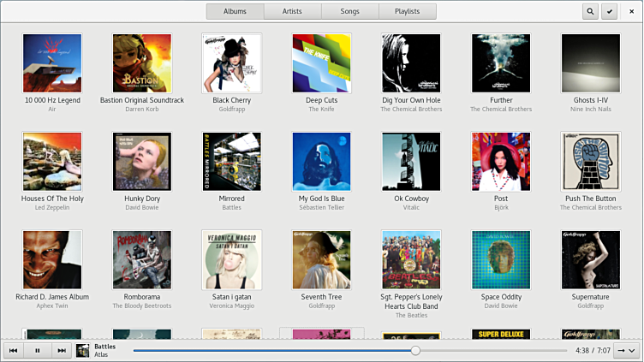The image size is (644, 362).
Task: Open the Post album by Björk
Action: tap(501, 162)
